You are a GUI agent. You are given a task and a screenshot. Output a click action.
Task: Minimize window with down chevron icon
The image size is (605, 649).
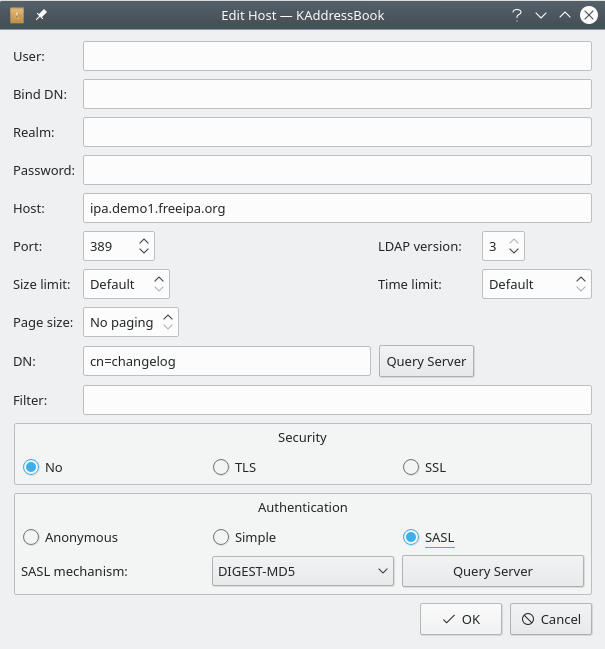pyautogui.click(x=541, y=16)
